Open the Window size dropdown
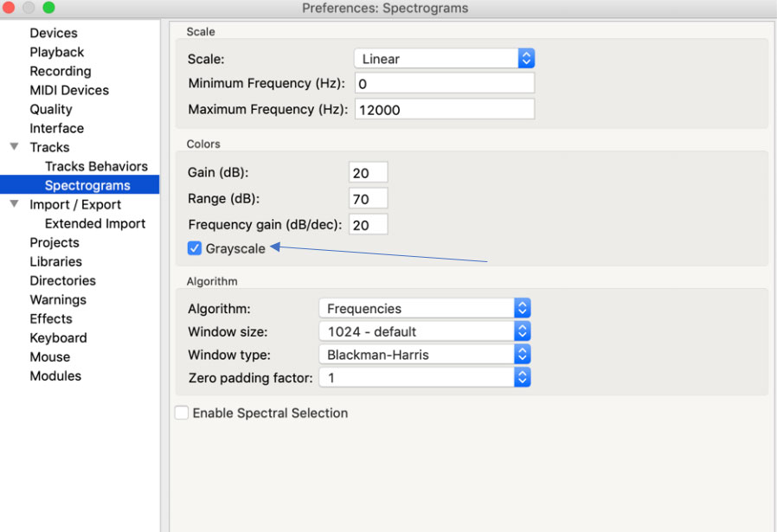This screenshot has width=777, height=532. [424, 332]
